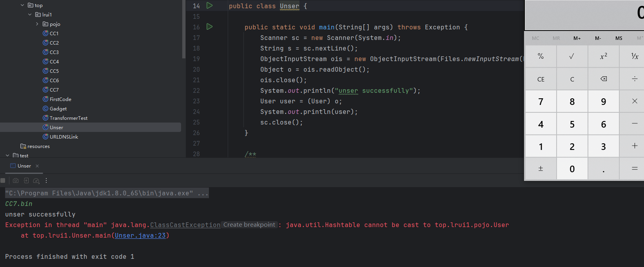
Task: Select URLDNSLink class in project tree
Action: 60,137
